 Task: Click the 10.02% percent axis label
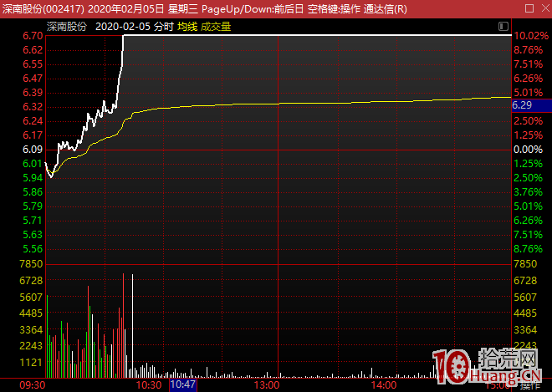click(531, 36)
